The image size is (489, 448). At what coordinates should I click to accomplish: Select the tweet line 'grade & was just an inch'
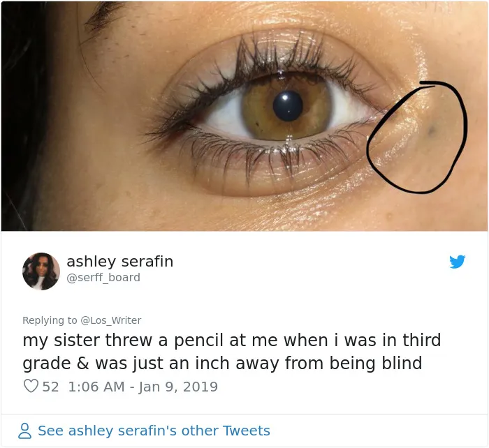[222, 364]
